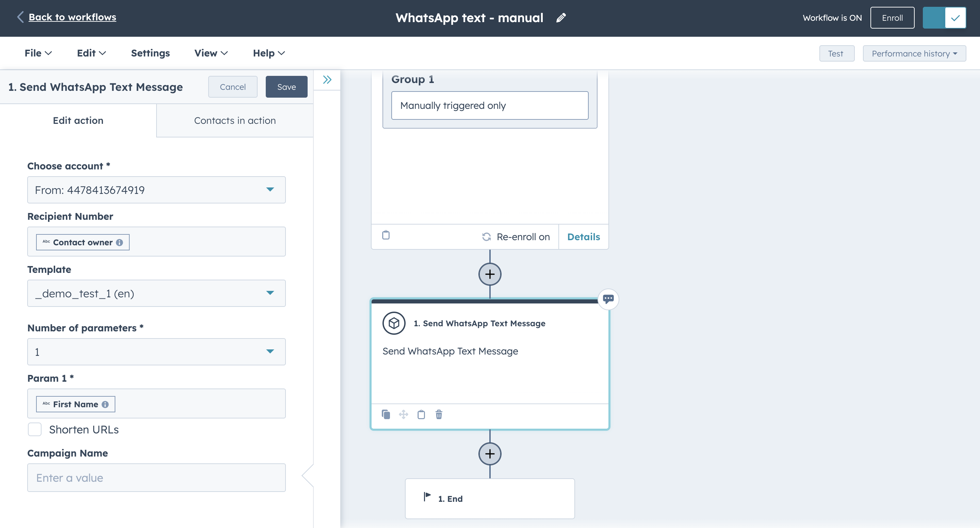This screenshot has height=528, width=980.
Task: Open the Choose account dropdown
Action: 157,190
